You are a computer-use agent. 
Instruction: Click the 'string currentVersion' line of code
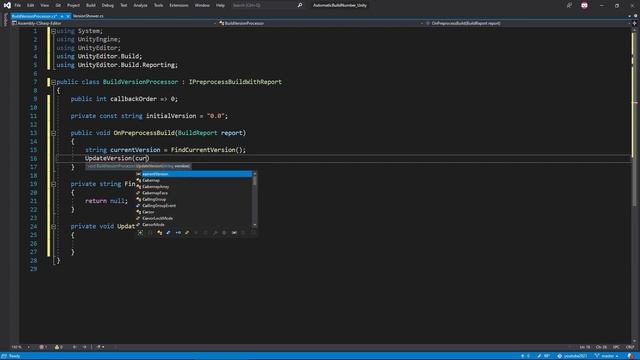165,150
